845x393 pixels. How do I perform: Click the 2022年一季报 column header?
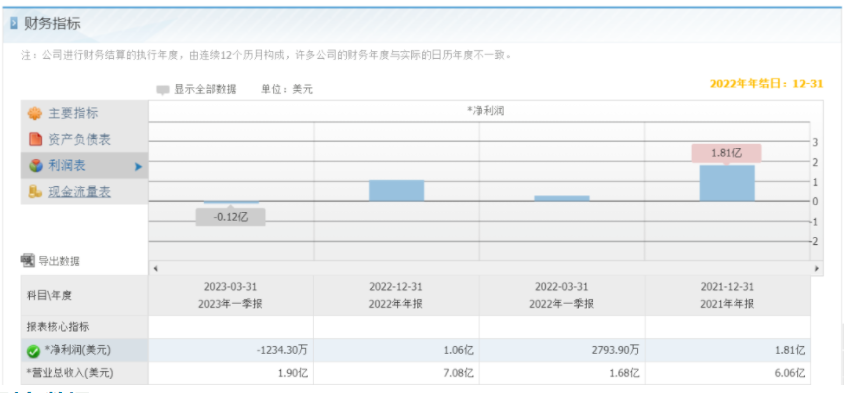(562, 295)
